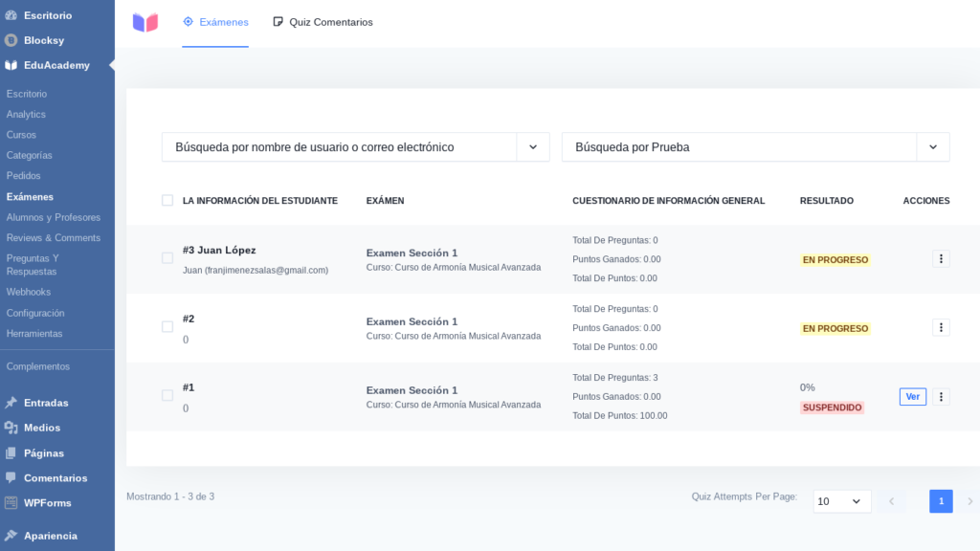Click the Páginas pages icon
Image resolution: width=980 pixels, height=551 pixels.
pos(11,452)
